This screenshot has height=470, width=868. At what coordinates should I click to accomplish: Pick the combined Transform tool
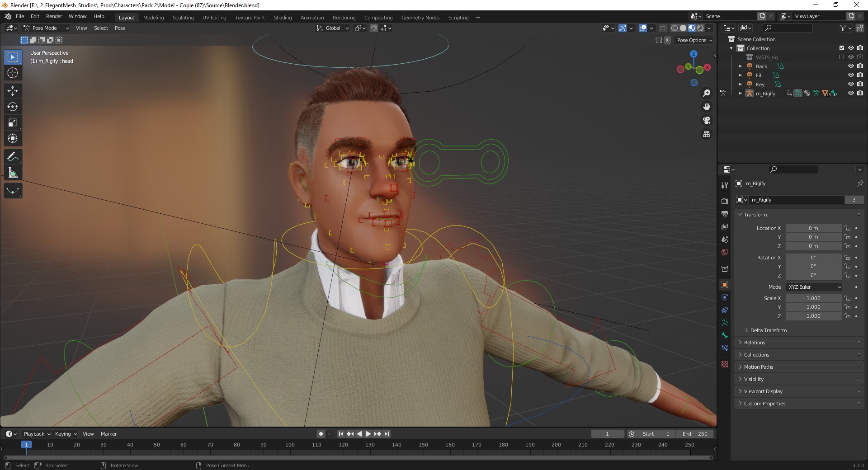tap(13, 138)
